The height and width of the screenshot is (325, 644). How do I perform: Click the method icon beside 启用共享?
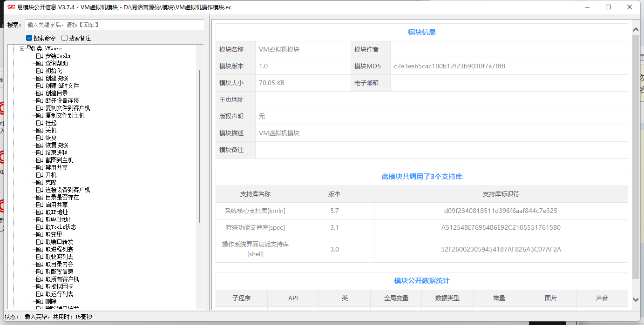40,205
